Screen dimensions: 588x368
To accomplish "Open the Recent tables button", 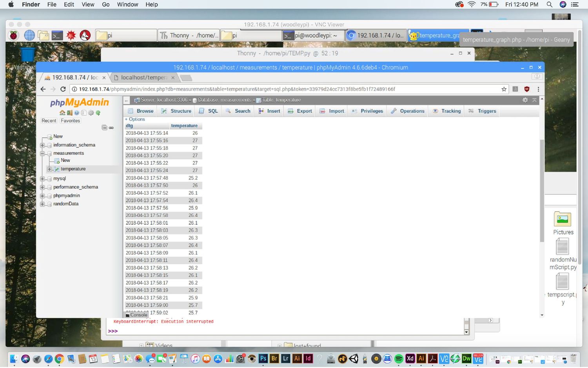I will (x=49, y=121).
